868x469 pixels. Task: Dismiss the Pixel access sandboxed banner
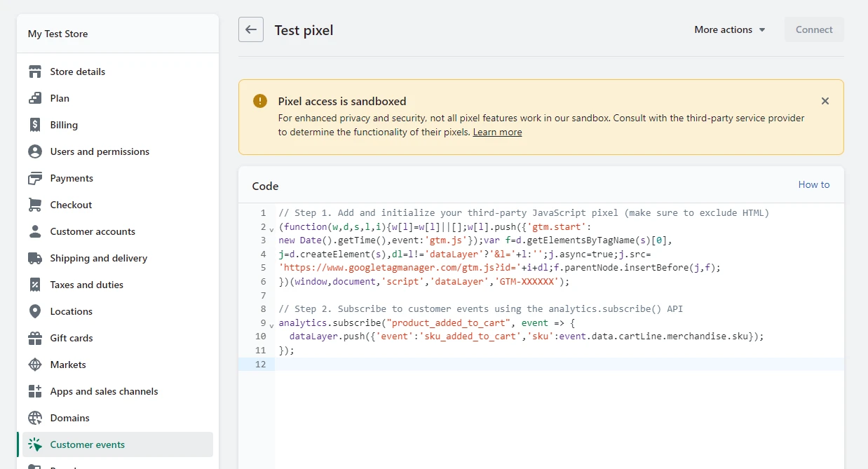(825, 101)
